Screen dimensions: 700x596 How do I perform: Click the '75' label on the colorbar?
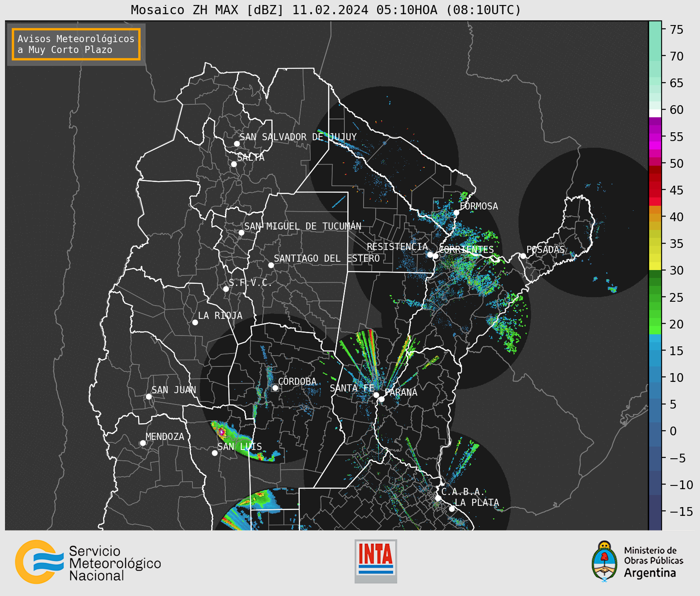click(x=677, y=30)
